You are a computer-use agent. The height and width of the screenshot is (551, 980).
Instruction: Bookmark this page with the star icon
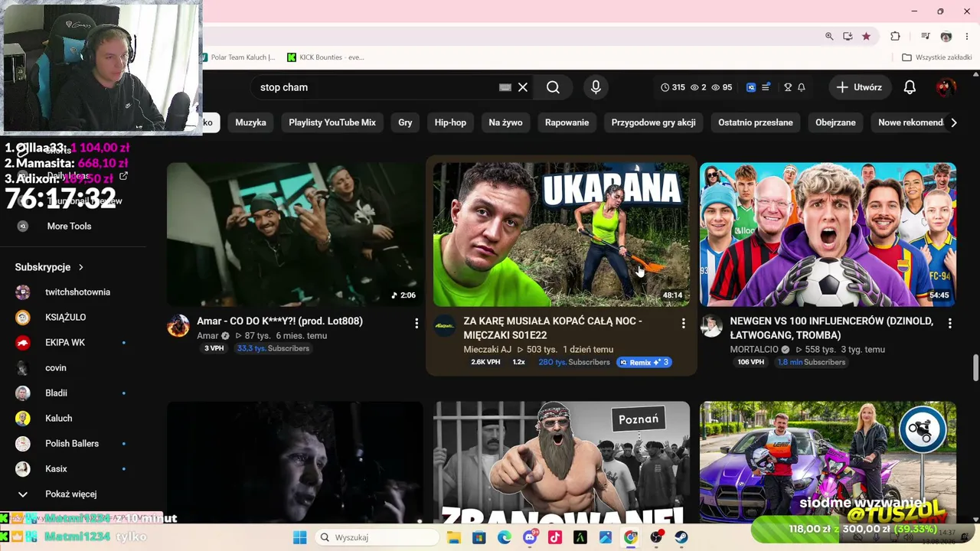pos(866,36)
